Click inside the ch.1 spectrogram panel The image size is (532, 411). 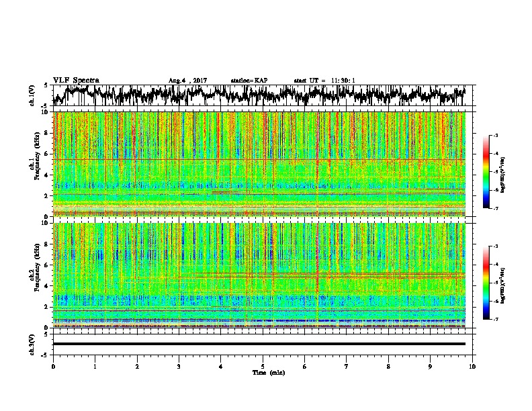pyautogui.click(x=259, y=164)
